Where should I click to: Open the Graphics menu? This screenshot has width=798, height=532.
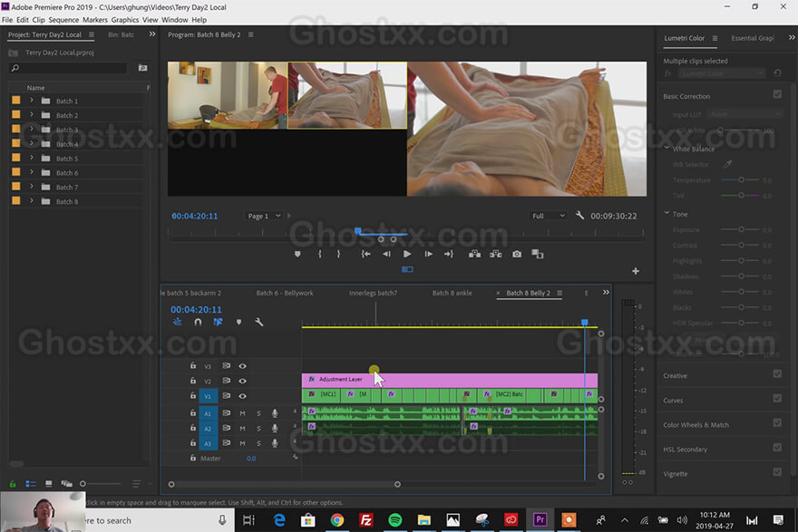pyautogui.click(x=125, y=20)
